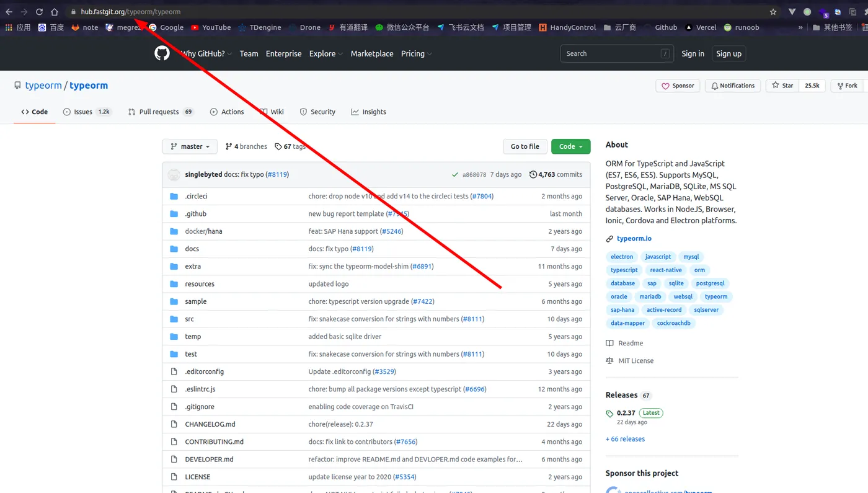Click the Latest release tag icon
868x493 pixels.
point(609,414)
